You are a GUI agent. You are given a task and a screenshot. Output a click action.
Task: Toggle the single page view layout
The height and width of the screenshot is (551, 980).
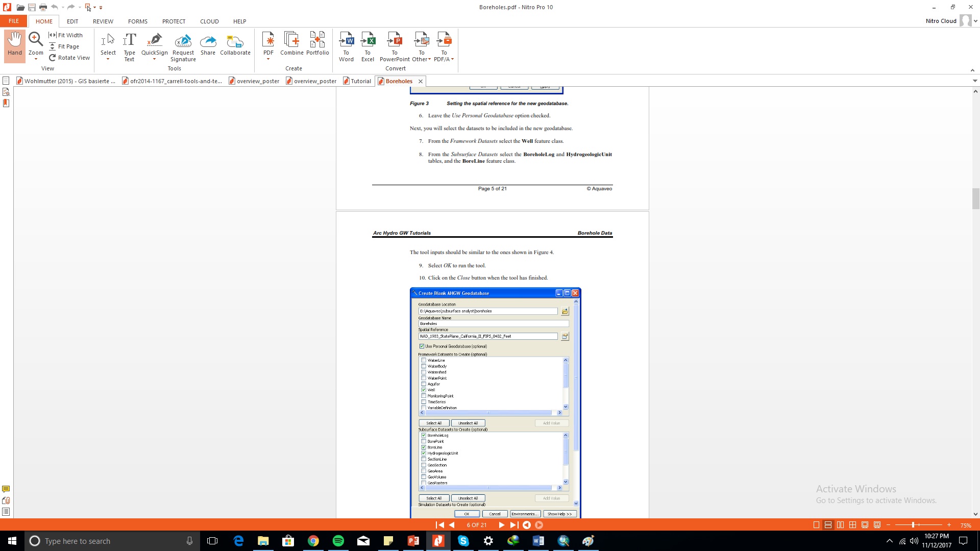[x=816, y=525]
